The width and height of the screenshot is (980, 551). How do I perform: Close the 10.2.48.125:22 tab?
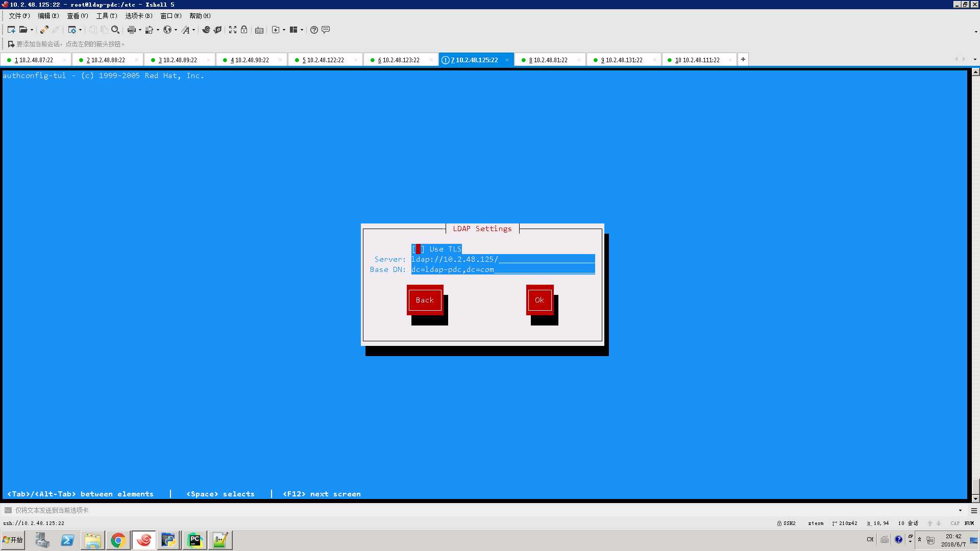[x=507, y=60]
